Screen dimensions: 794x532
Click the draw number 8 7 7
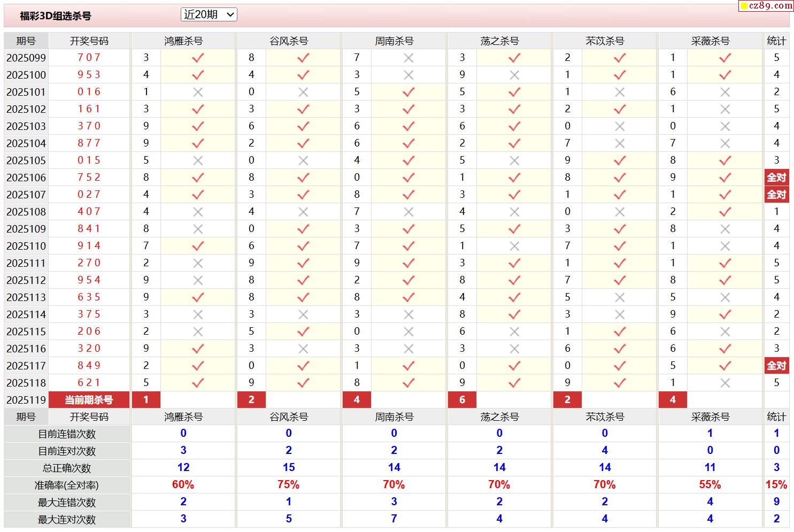coord(89,143)
